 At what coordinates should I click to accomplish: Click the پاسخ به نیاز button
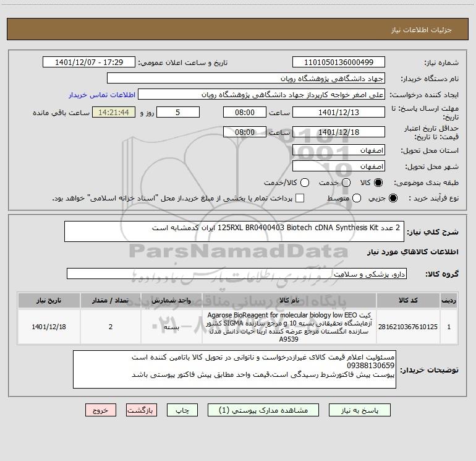coord(359,410)
